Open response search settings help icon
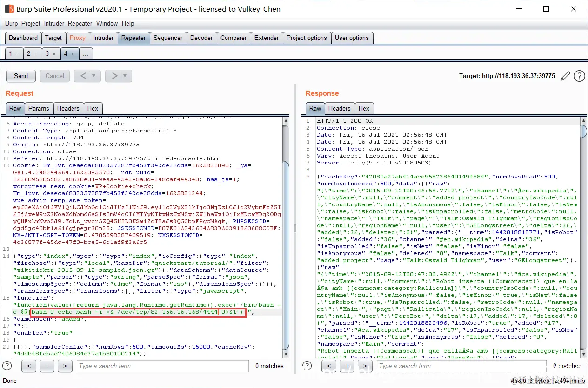The image size is (588, 388). pyautogui.click(x=307, y=366)
